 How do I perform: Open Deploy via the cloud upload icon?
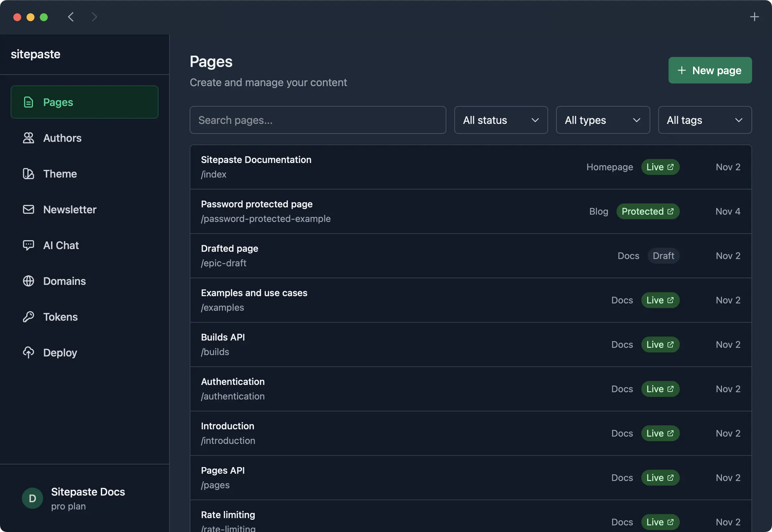point(29,352)
